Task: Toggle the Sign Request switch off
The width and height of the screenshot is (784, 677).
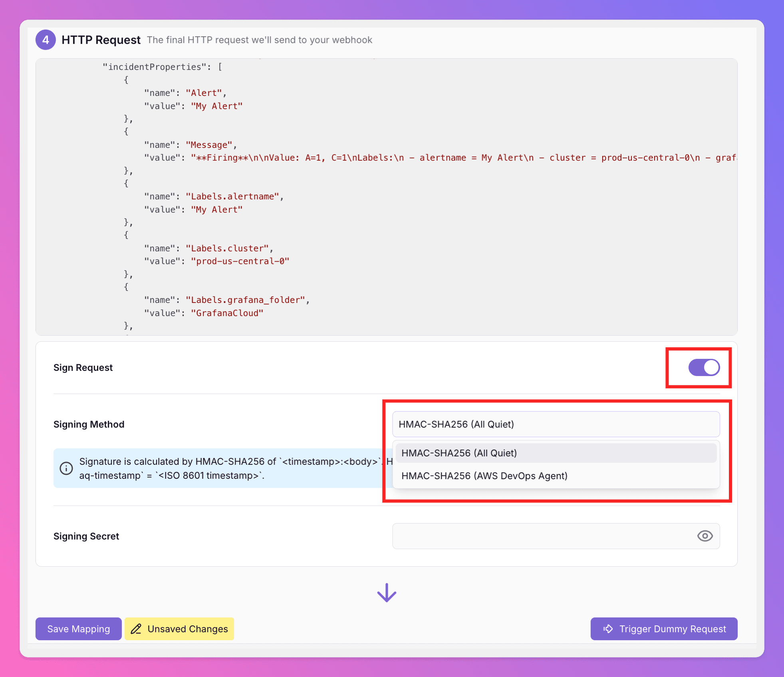Action: coord(704,367)
